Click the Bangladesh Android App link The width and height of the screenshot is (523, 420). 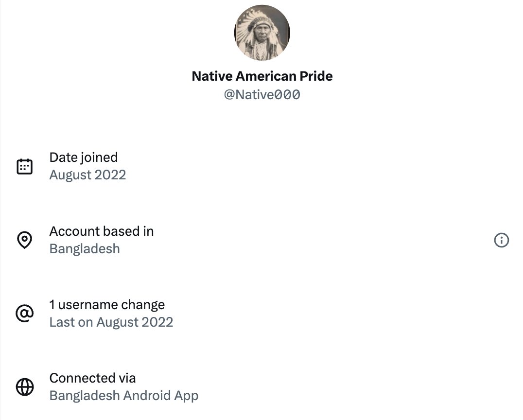[123, 395]
